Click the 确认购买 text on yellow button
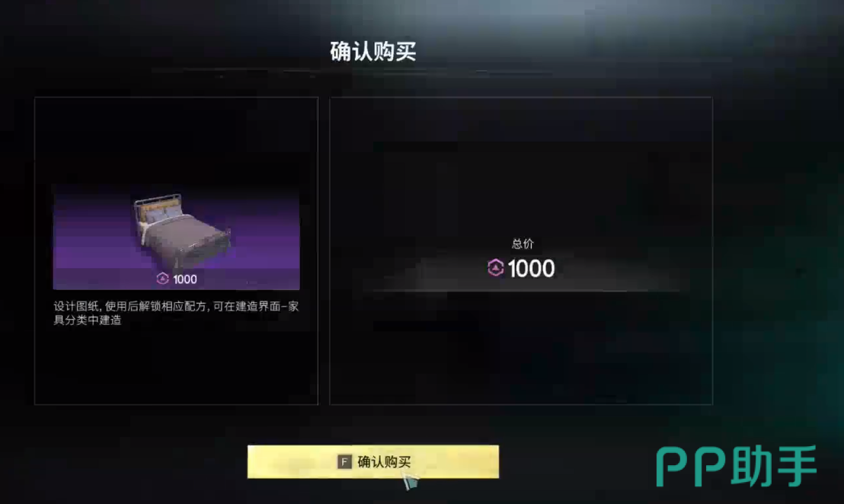Screen dimensions: 844x504 (384, 461)
